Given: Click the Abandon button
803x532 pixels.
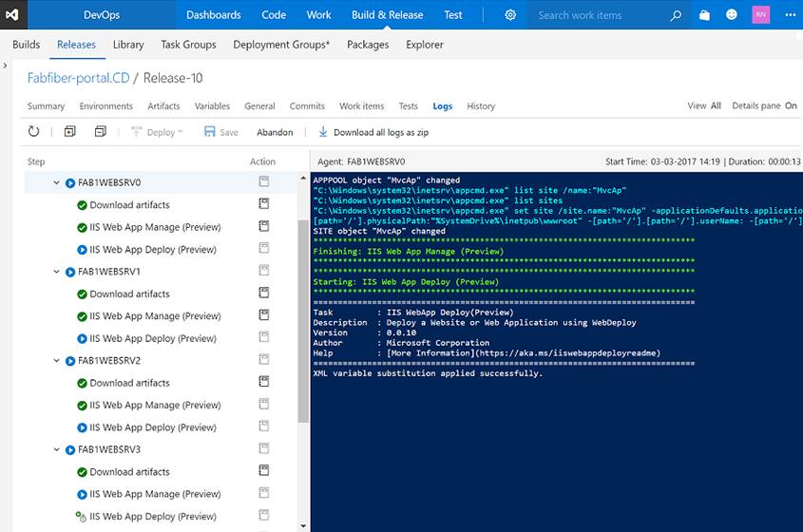Looking at the screenshot, I should (x=275, y=132).
